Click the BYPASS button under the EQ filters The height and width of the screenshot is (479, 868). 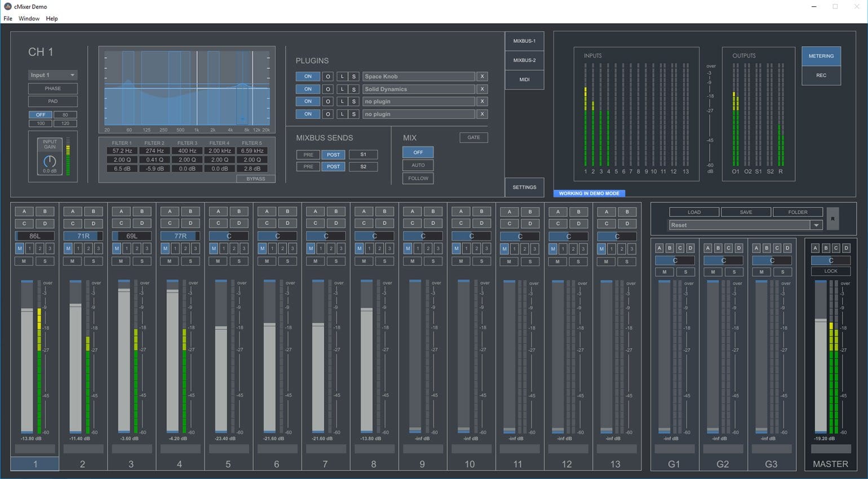pos(256,179)
